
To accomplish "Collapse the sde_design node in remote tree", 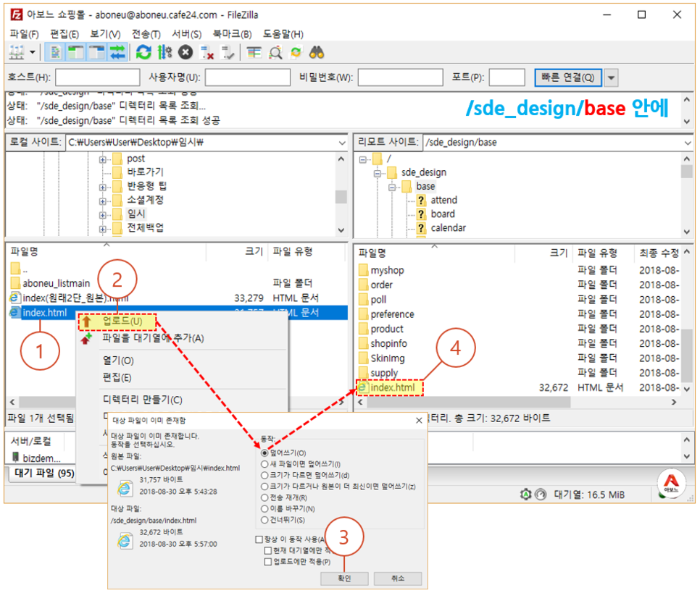I will 378,174.
